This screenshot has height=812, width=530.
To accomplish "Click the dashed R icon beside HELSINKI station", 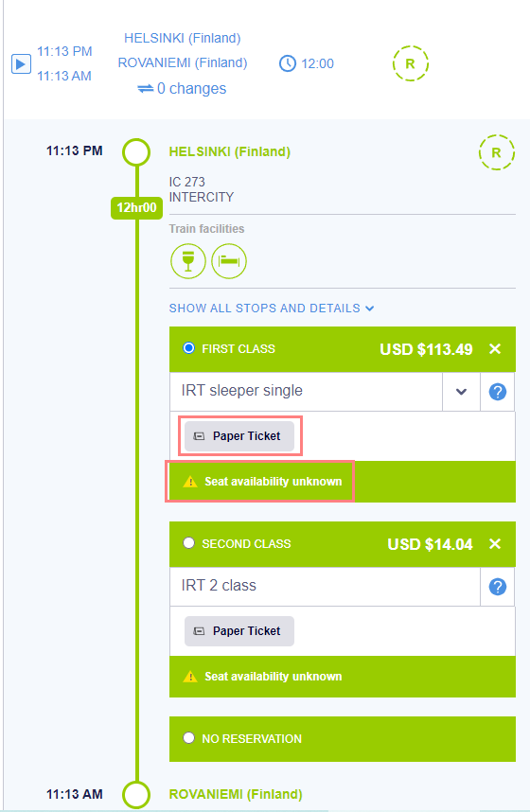I will (x=496, y=152).
